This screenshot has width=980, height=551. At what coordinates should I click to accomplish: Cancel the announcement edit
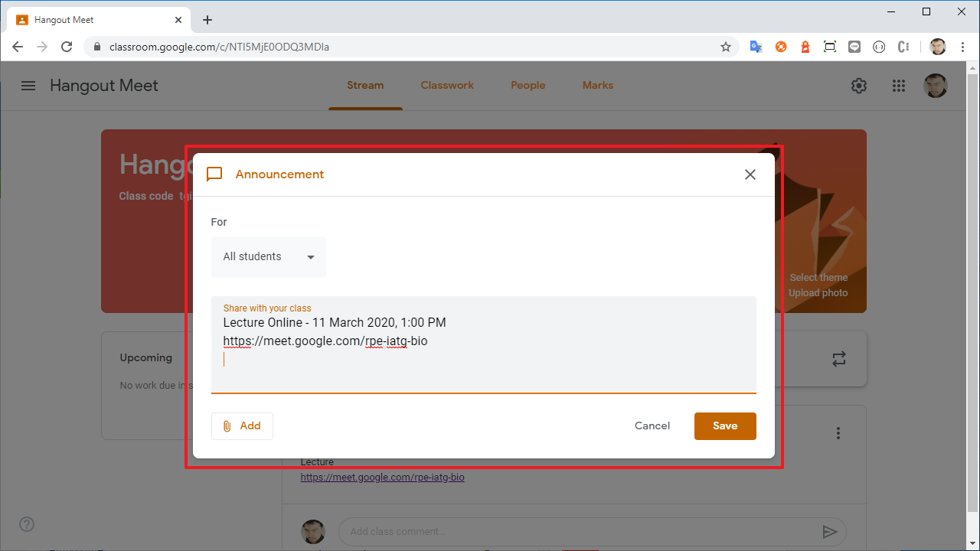[x=652, y=426]
